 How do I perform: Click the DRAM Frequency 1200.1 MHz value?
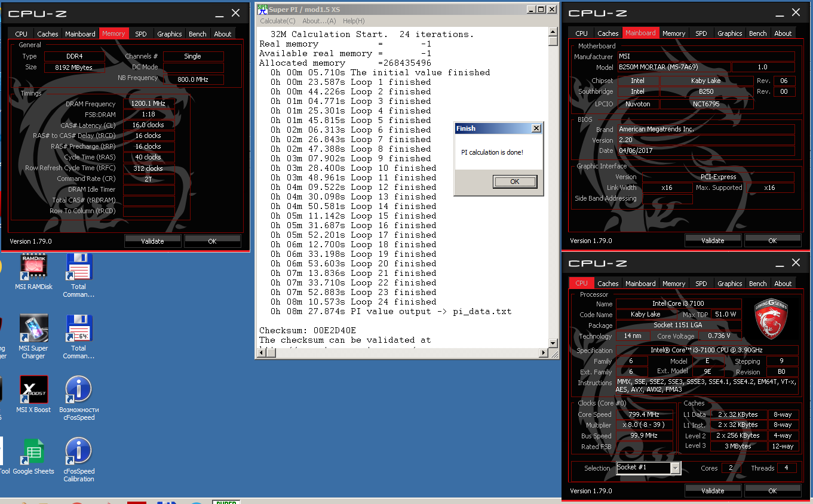coord(149,104)
